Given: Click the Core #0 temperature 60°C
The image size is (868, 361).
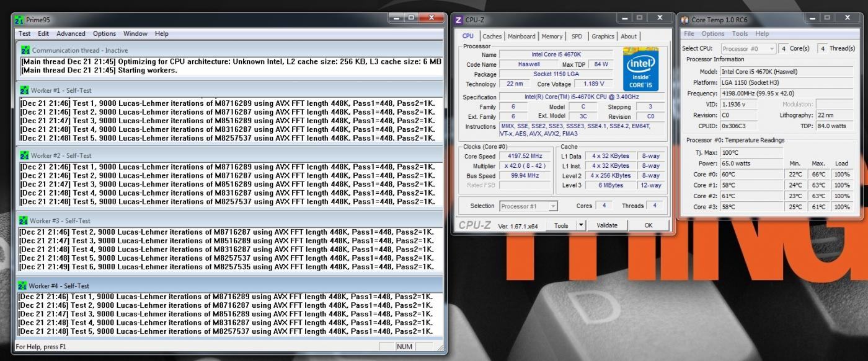Looking at the screenshot, I should (751, 174).
